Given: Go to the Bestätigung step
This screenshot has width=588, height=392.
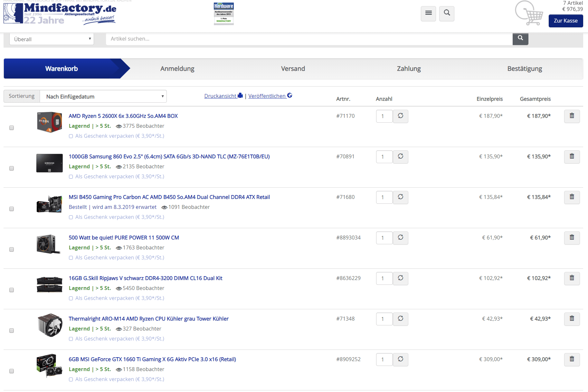Looking at the screenshot, I should tap(525, 69).
